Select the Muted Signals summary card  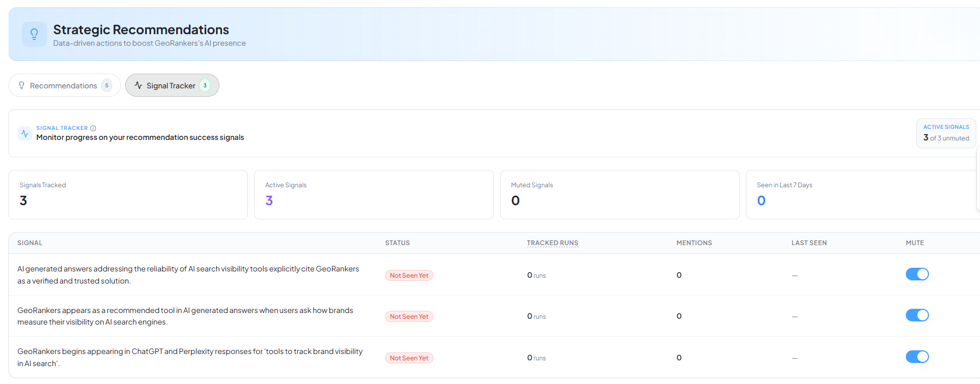(620, 195)
